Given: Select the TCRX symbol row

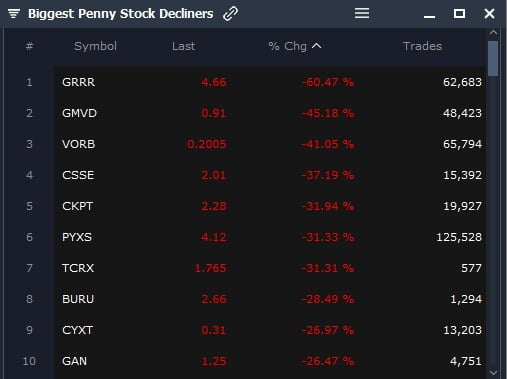Looking at the screenshot, I should point(270,268).
